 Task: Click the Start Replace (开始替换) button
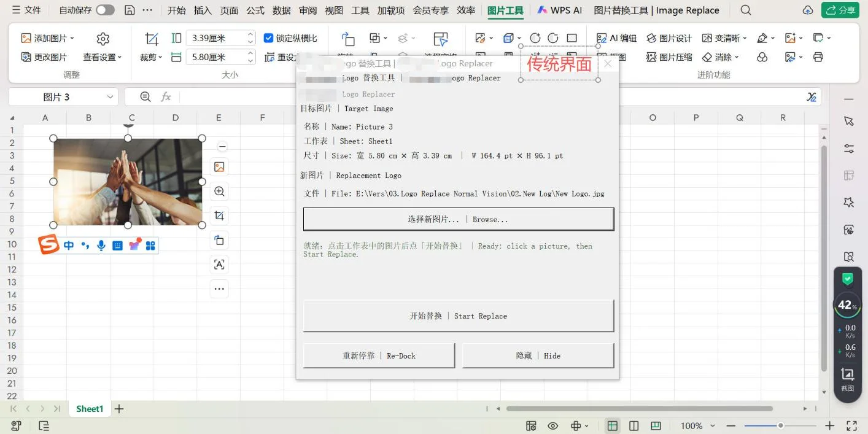[x=459, y=316]
